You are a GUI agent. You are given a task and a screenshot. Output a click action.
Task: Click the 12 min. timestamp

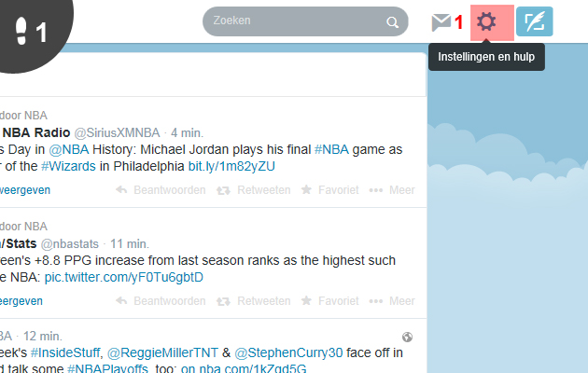[43, 337]
